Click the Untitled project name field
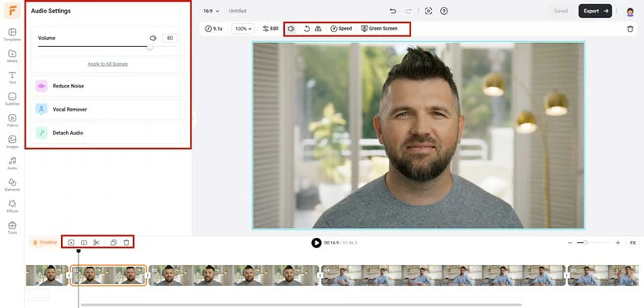644x308 pixels. 238,11
